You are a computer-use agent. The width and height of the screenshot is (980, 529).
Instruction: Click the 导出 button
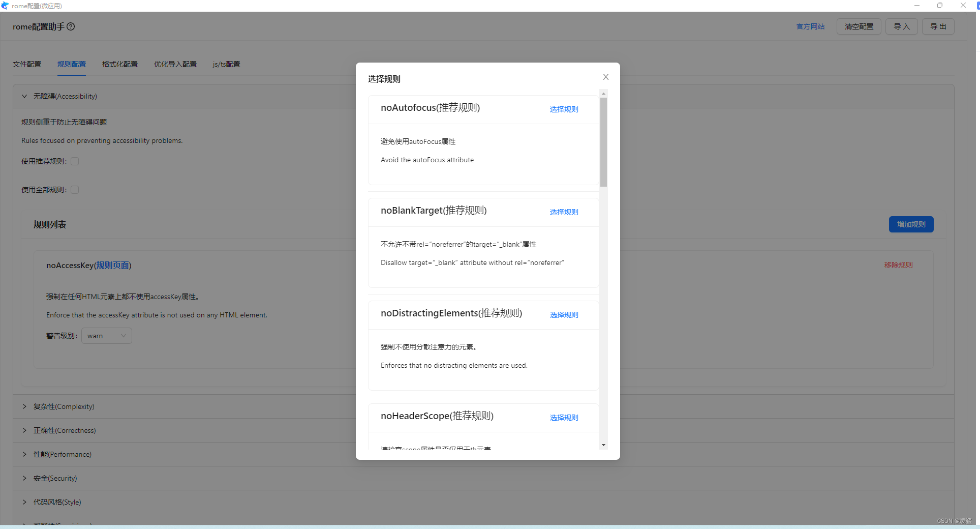pos(938,26)
